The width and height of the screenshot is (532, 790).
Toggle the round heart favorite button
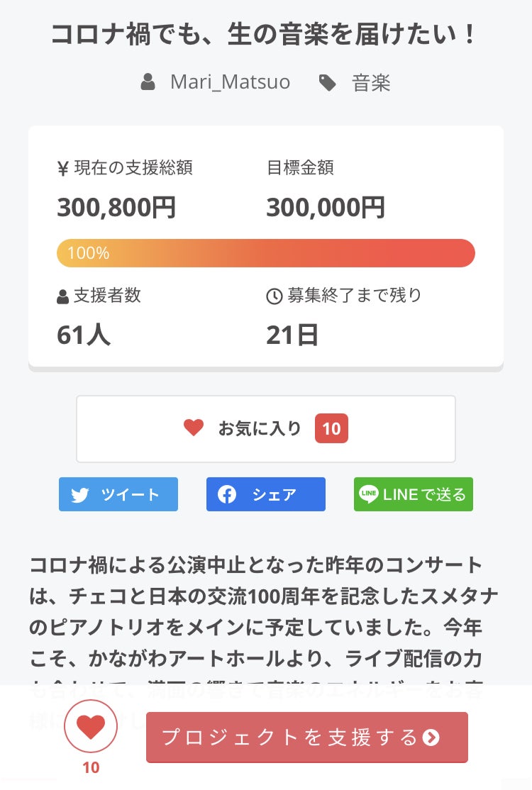(x=91, y=725)
